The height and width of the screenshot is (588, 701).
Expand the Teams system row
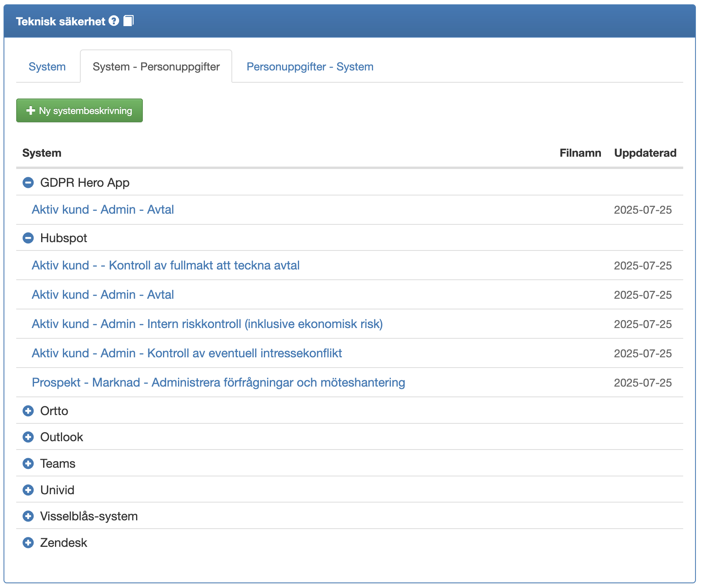point(28,464)
